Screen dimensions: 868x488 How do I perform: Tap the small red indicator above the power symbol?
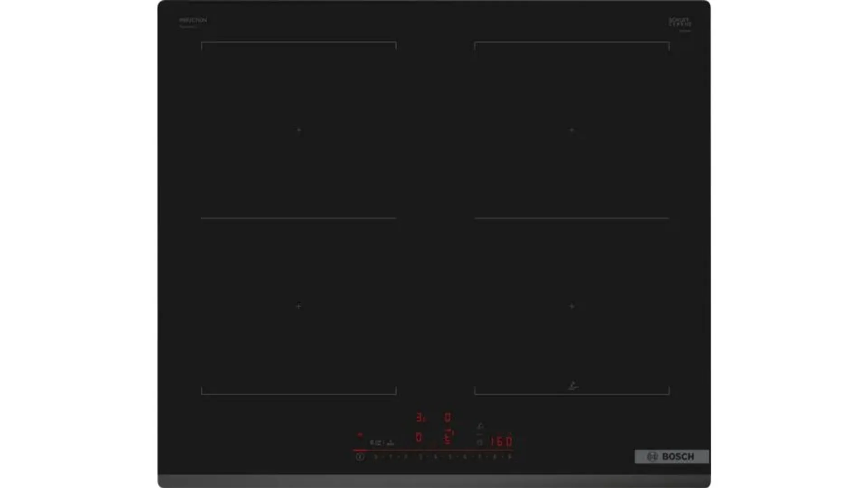(x=360, y=435)
